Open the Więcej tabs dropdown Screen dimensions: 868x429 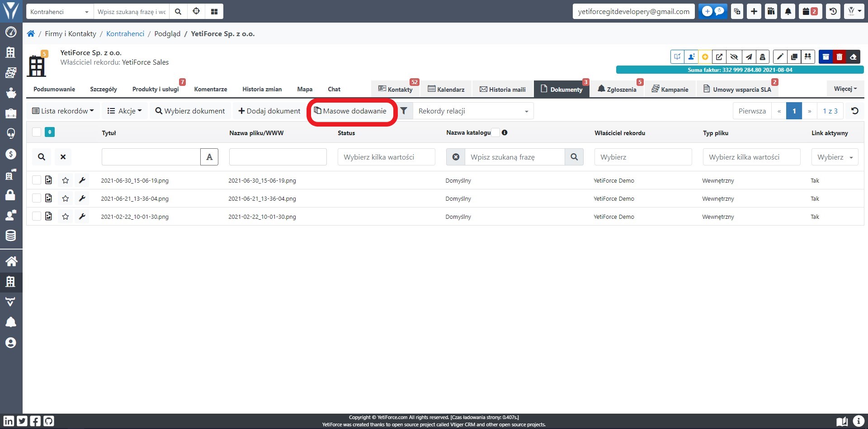[845, 89]
